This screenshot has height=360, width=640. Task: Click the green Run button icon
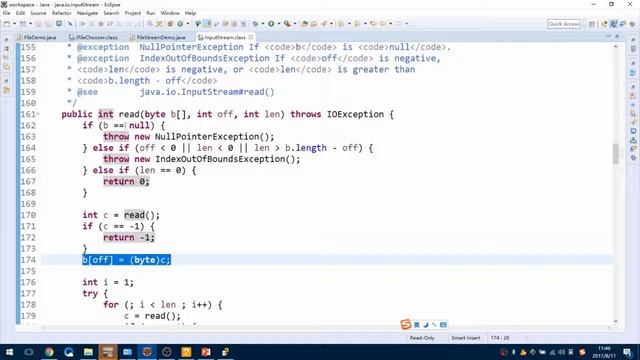click(x=271, y=24)
